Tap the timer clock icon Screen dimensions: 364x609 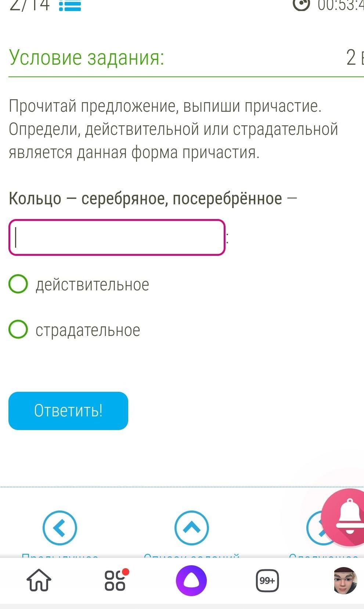pyautogui.click(x=301, y=5)
